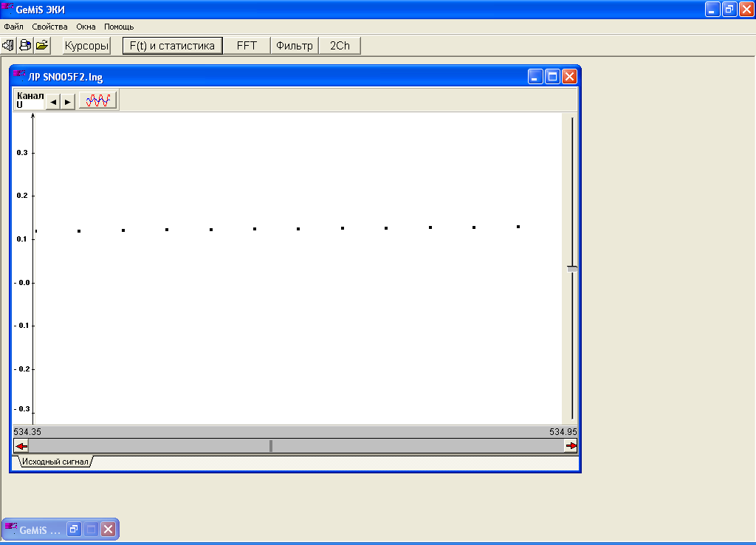
Task: Toggle the Курсоры button
Action: coord(87,46)
